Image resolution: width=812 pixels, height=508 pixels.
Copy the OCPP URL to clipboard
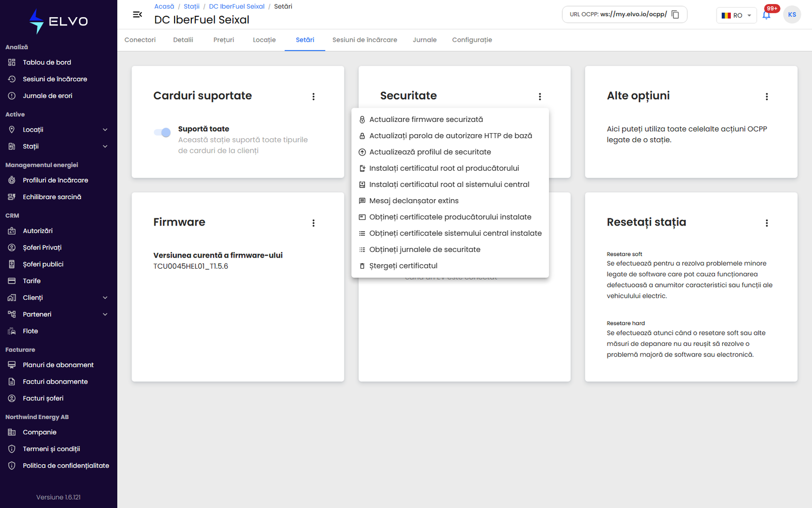click(x=675, y=14)
